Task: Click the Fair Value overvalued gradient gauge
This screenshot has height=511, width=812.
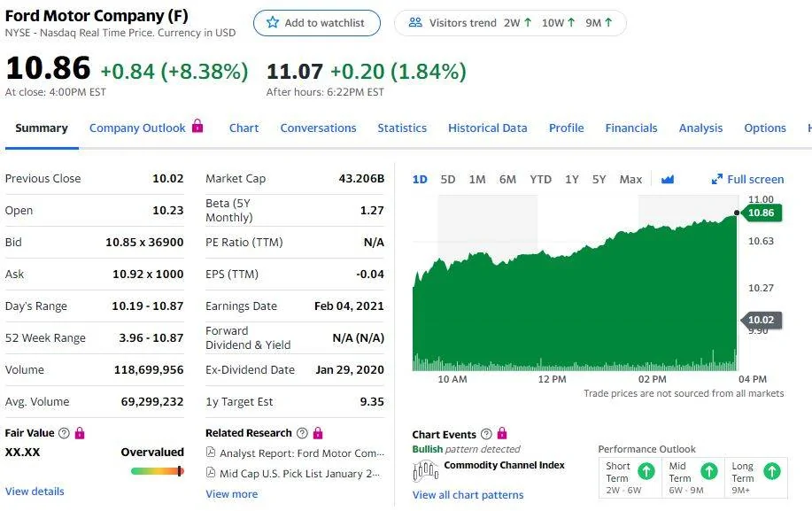Action: [x=157, y=471]
